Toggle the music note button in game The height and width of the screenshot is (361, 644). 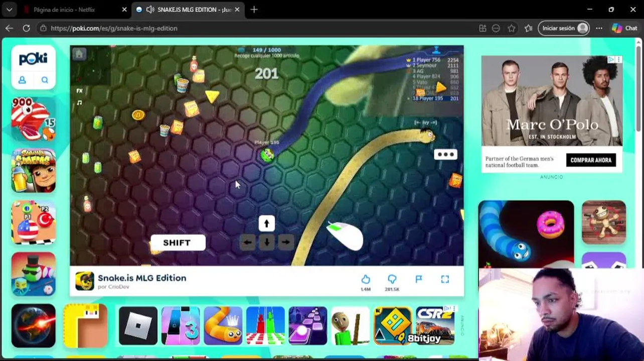point(79,103)
